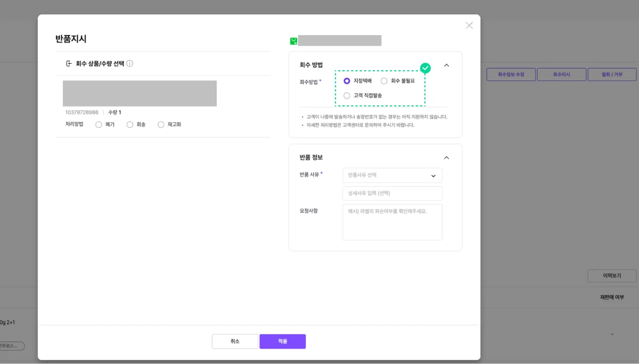This screenshot has width=639, height=364.
Task: Select 고객 직접발송 shipping method
Action: (347, 95)
